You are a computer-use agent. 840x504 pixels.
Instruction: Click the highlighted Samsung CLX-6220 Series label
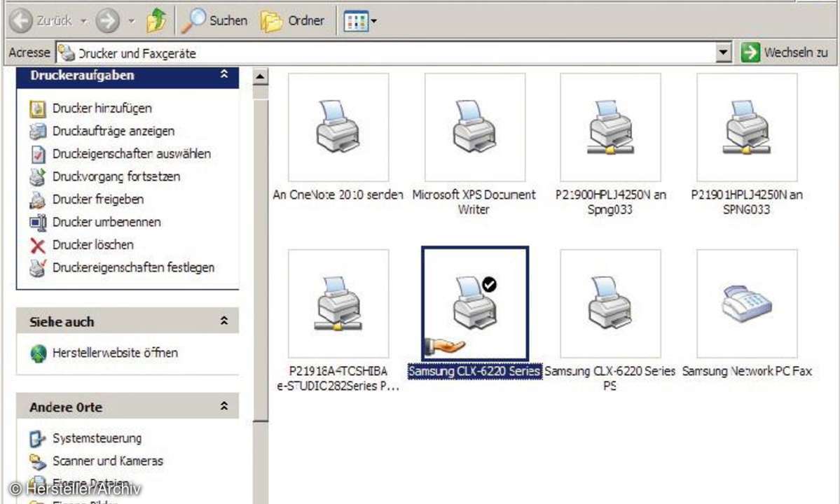(x=474, y=371)
